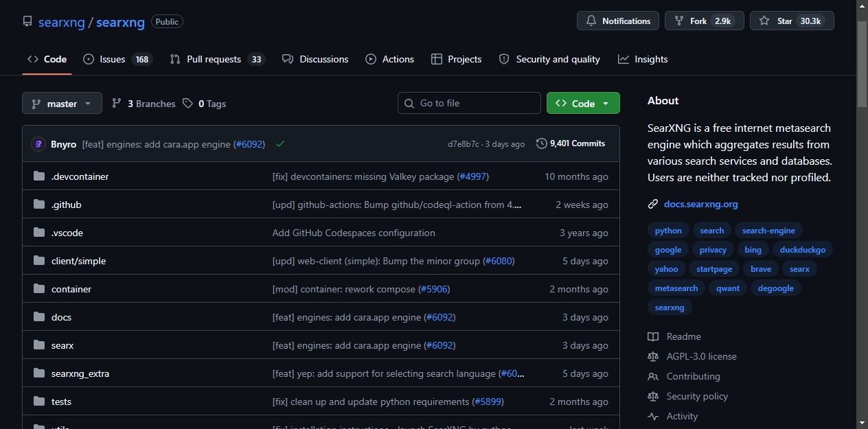Open the .github folder
Image resolution: width=868 pixels, height=429 pixels.
coord(67,205)
